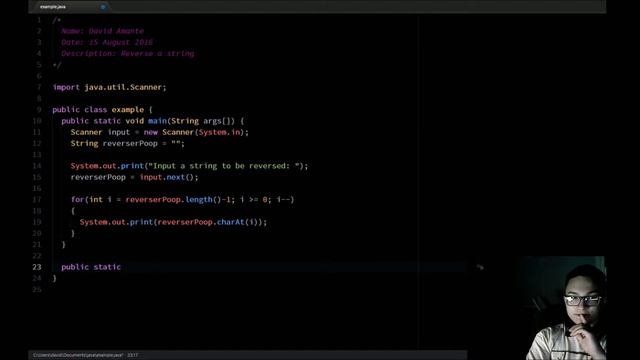Select the example.java editor tab
This screenshot has height=360, width=640.
coord(71,7)
